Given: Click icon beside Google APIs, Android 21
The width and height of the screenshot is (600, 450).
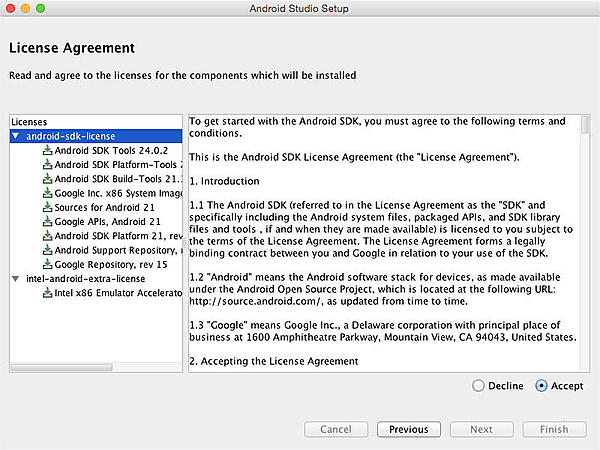Looking at the screenshot, I should pyautogui.click(x=47, y=221).
